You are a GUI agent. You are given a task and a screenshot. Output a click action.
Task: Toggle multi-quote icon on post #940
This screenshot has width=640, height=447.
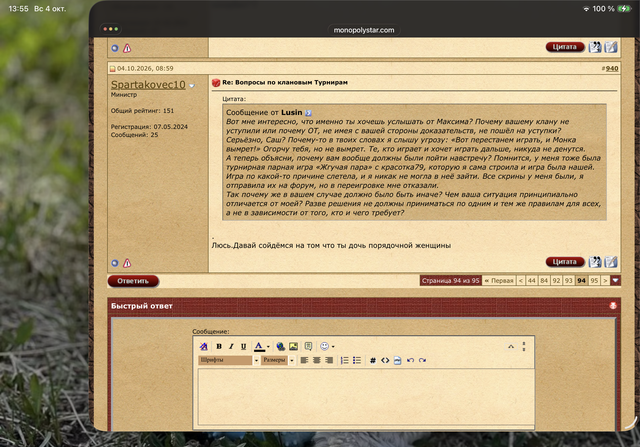tap(595, 262)
